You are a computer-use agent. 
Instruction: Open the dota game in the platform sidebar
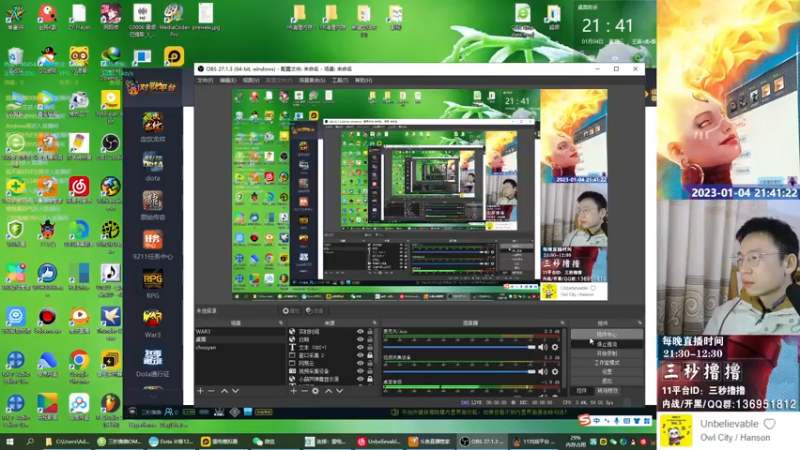(153, 167)
